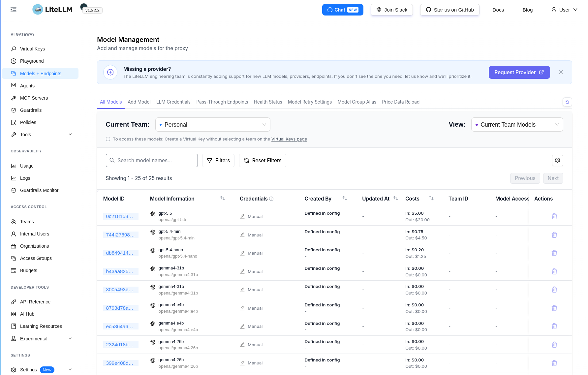Switch to Add Model tab
Image resolution: width=588 pixels, height=375 pixels.
139,102
